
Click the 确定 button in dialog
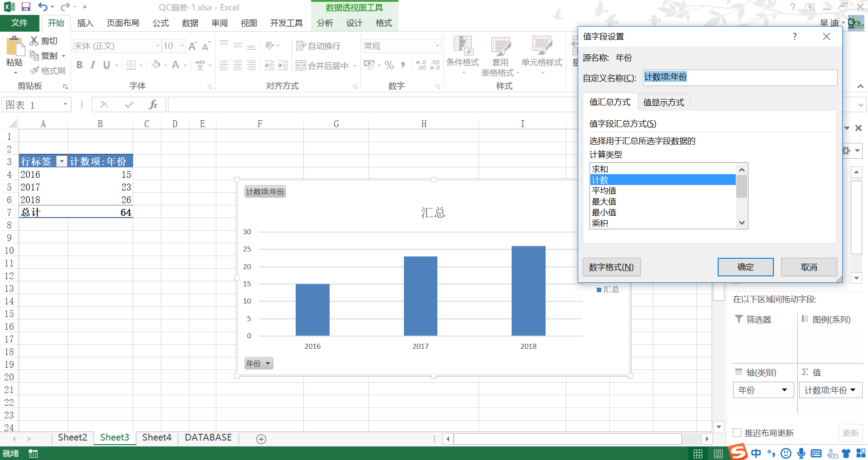pos(745,267)
